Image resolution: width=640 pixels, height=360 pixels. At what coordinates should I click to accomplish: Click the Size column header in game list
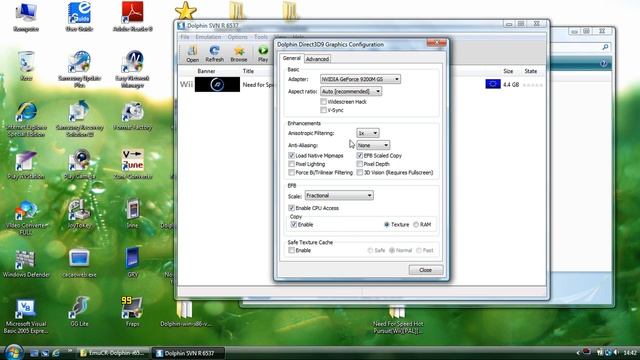coord(508,71)
